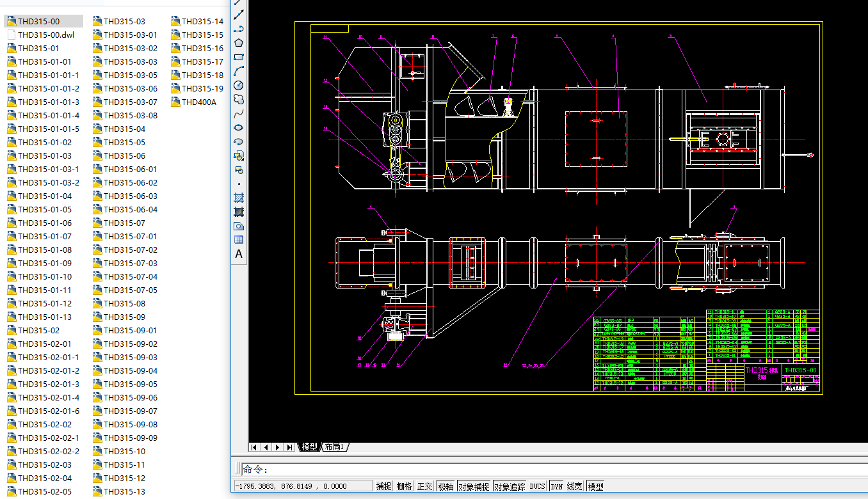Pick the Revision Cloud tool

coord(239,99)
